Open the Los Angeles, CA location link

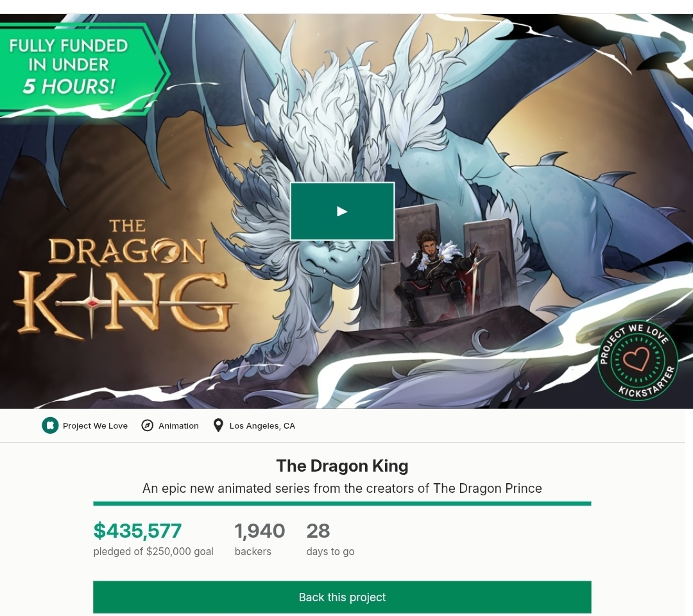pos(262,425)
